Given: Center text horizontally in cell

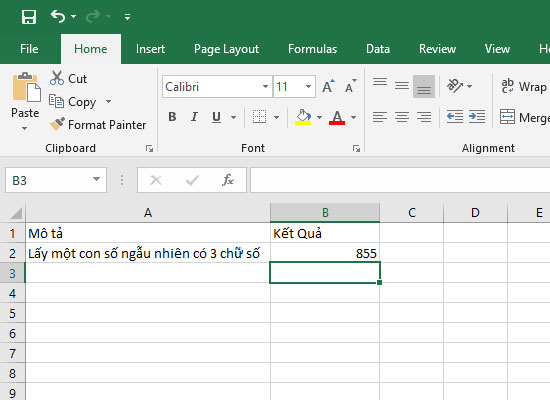Looking at the screenshot, I should [402, 117].
